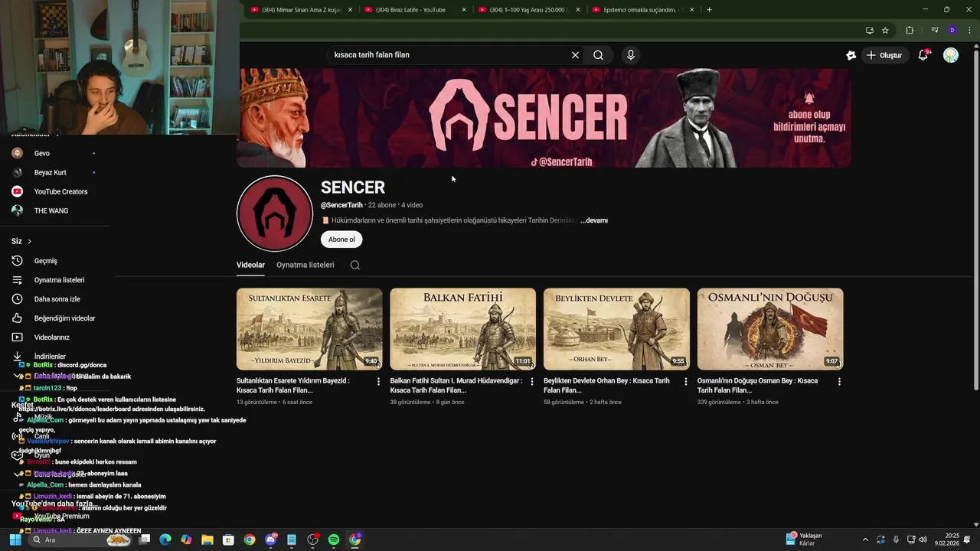The width and height of the screenshot is (980, 551).
Task: Open the YouTube account avatar menu
Action: click(x=951, y=55)
